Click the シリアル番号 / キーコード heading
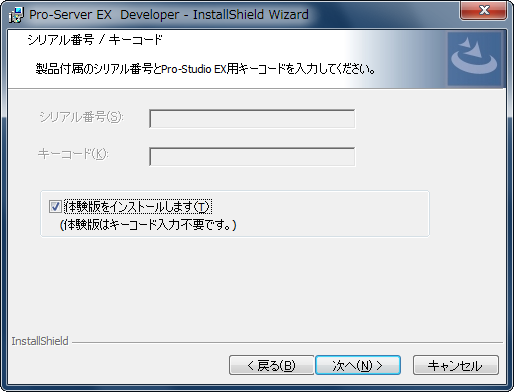 [x=95, y=40]
